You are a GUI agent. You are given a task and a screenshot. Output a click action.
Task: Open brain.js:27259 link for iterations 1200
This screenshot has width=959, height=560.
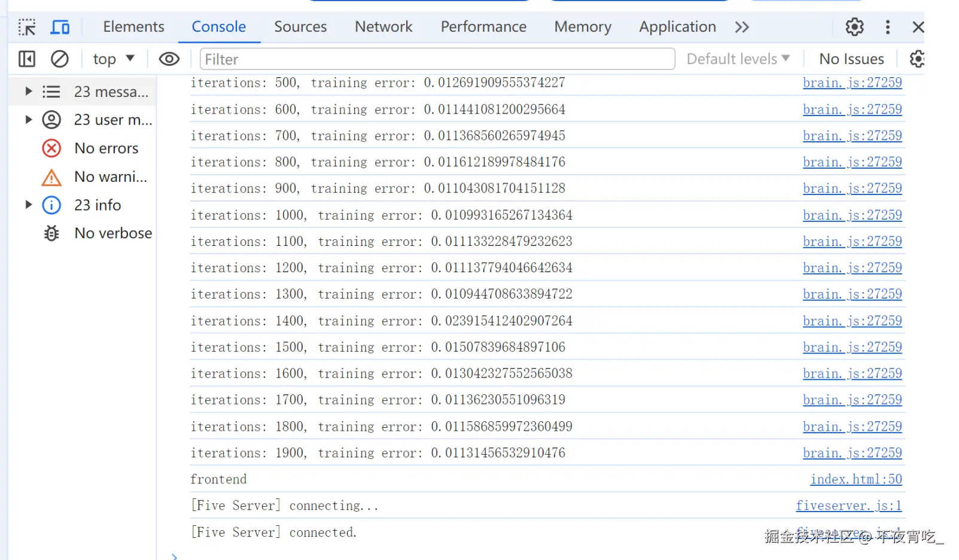pos(853,268)
